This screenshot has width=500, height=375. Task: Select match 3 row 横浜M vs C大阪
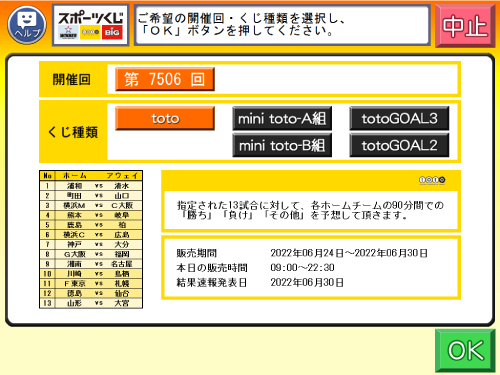[x=91, y=205]
